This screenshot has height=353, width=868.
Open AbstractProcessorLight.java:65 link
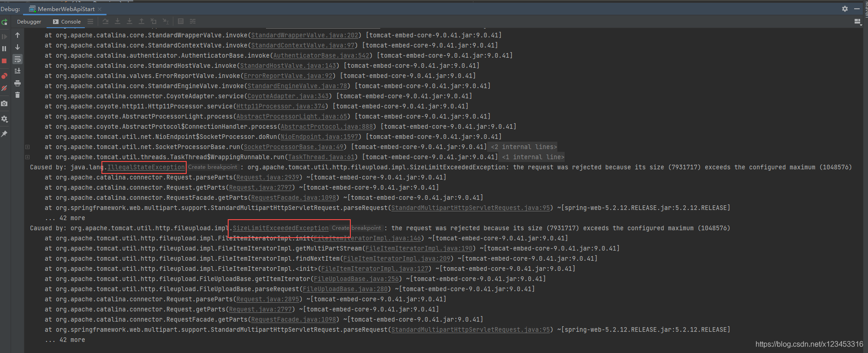(292, 116)
